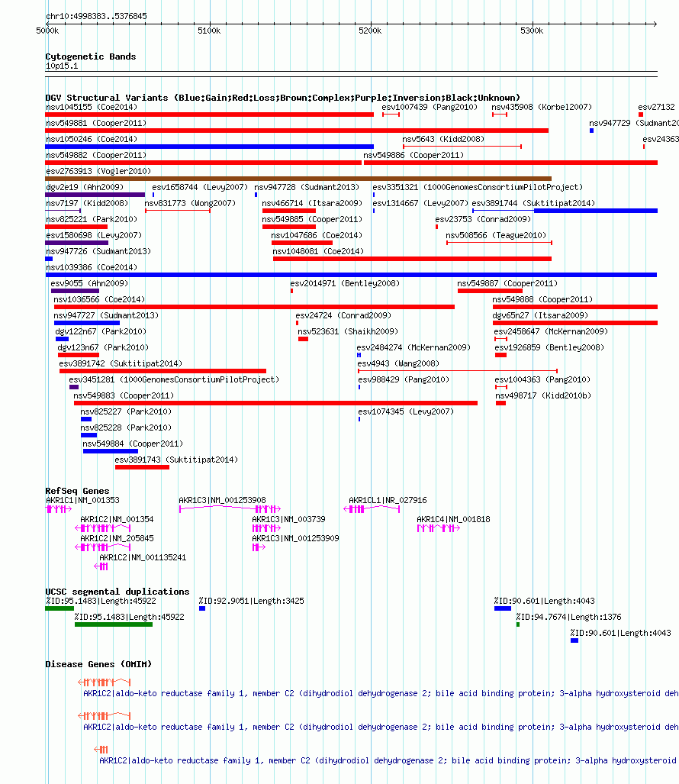Viewport: 679px width, 784px height.
Task: Select variant nsv825221 (Park2010)
Action: pyautogui.click(x=92, y=219)
